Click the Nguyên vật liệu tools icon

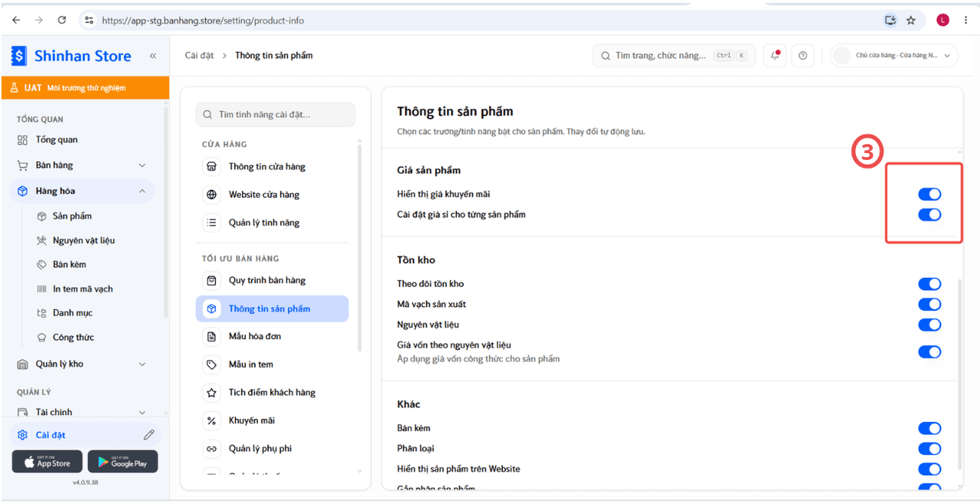tap(42, 240)
